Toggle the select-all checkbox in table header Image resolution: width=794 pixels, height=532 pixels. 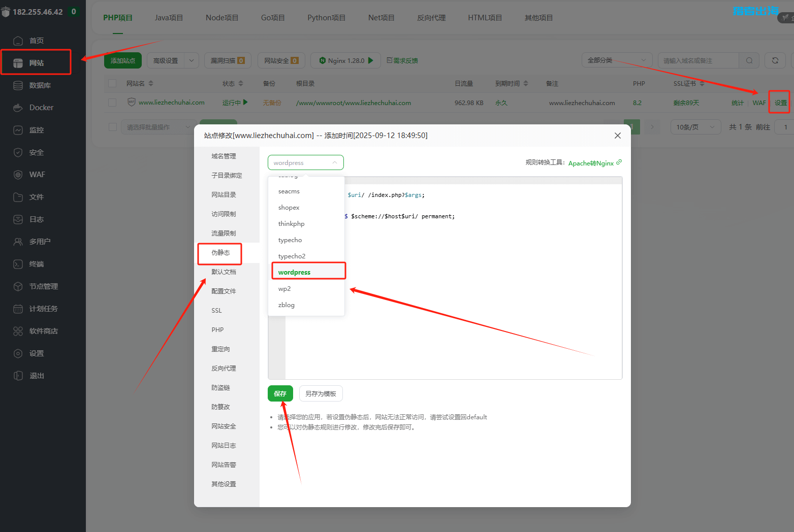[113, 83]
